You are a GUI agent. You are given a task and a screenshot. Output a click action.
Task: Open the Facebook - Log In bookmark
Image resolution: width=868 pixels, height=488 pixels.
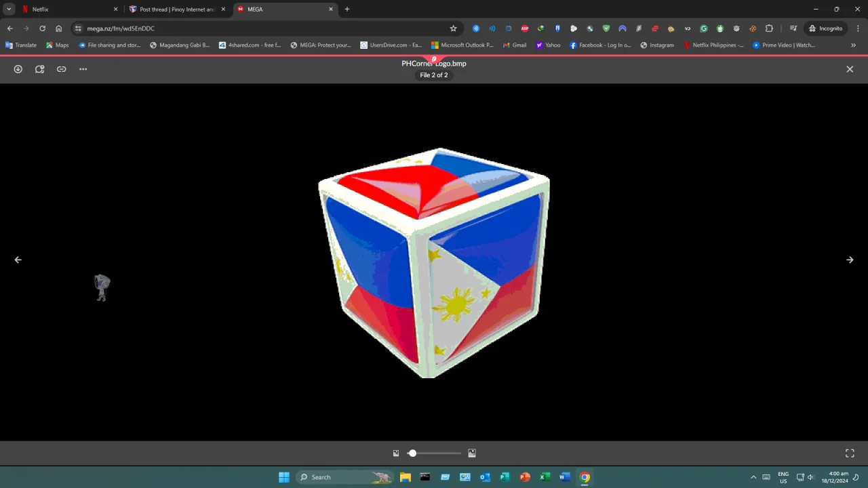click(601, 45)
